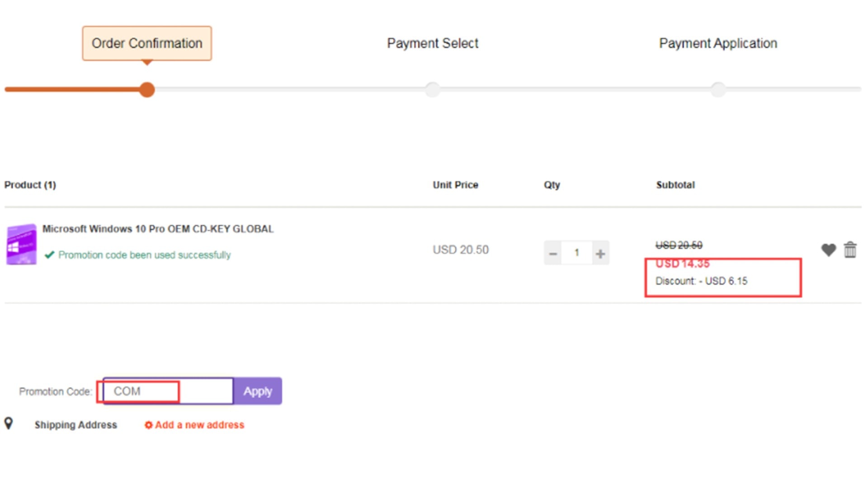Image resolution: width=868 pixels, height=488 pixels.
Task: Click the shipping address location pin icon
Action: [9, 423]
